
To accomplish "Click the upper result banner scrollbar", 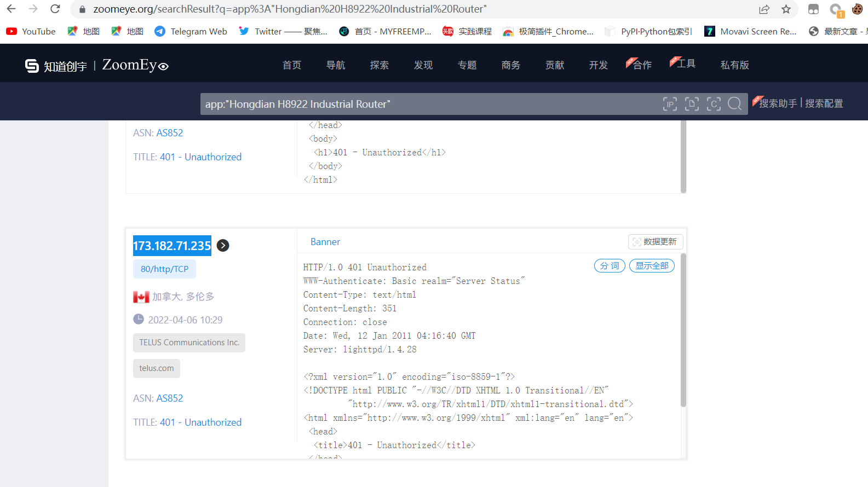I will tap(683, 156).
